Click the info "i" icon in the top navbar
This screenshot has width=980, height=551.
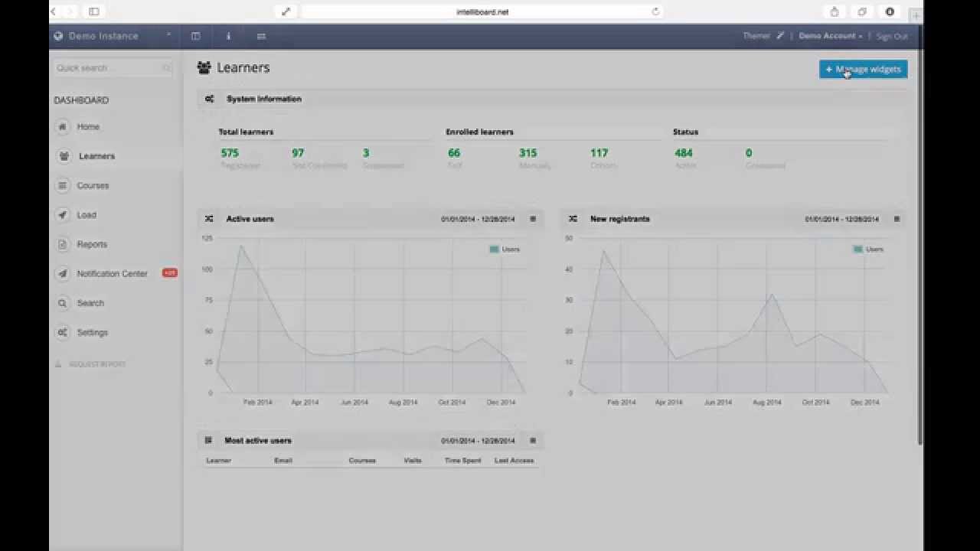[228, 36]
